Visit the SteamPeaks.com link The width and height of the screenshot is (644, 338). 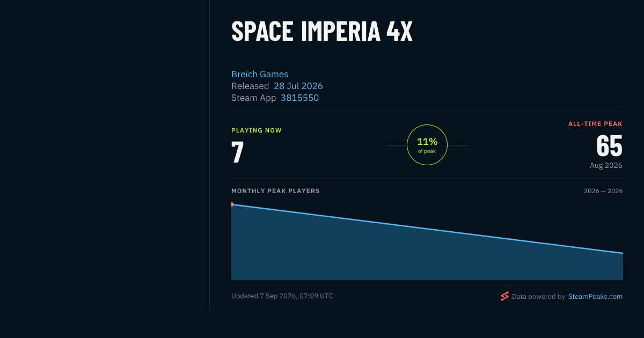595,296
